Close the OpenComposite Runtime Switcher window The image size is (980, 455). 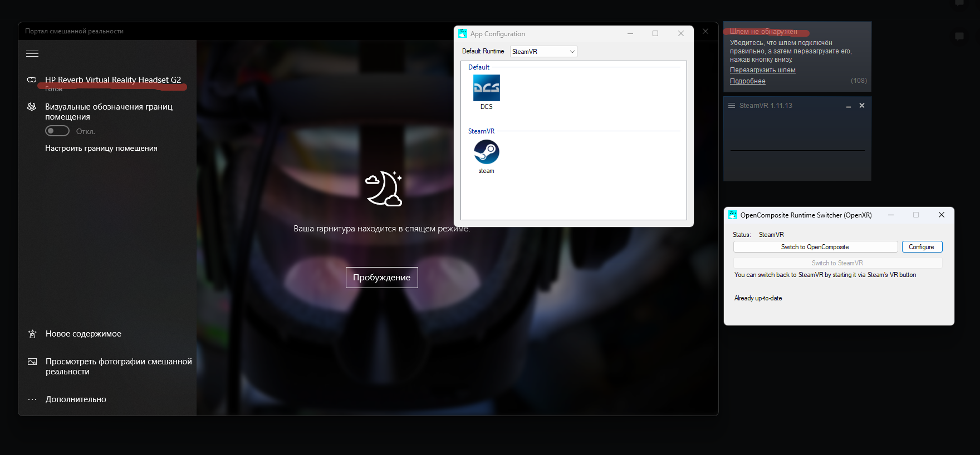(942, 215)
